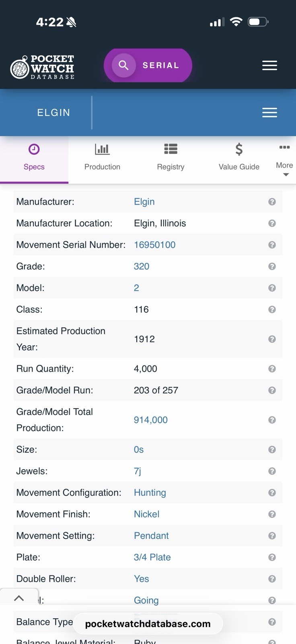Show help for Run Quantity row

pyautogui.click(x=272, y=369)
